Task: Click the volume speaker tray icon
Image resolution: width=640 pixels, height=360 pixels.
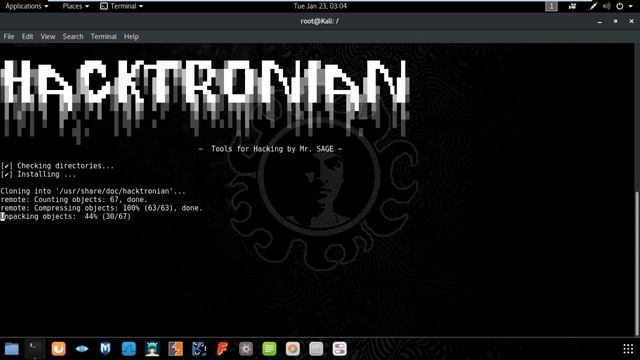Action: tap(607, 6)
